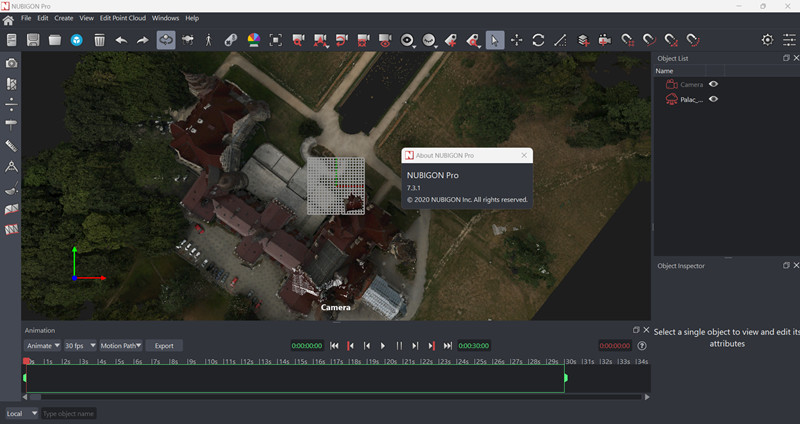Click the tag with red plus icon
800x424 pixels.
coord(451,40)
